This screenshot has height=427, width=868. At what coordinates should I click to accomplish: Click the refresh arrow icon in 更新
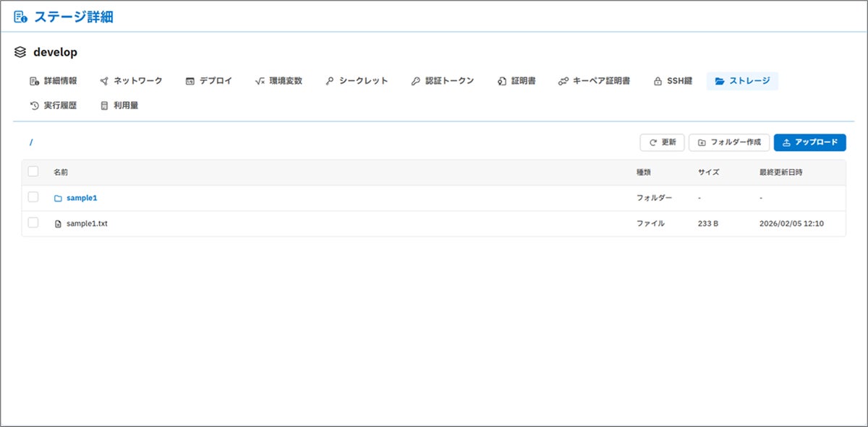click(652, 143)
